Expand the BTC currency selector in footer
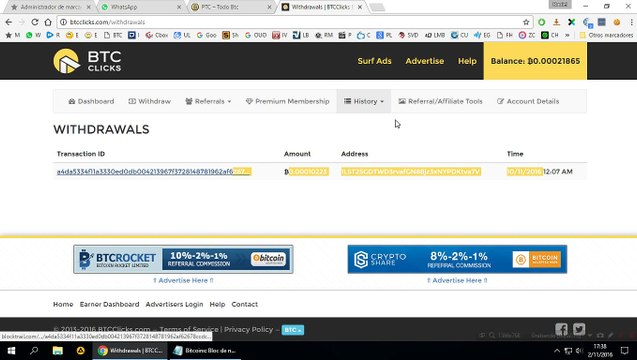The image size is (637, 360). click(292, 330)
